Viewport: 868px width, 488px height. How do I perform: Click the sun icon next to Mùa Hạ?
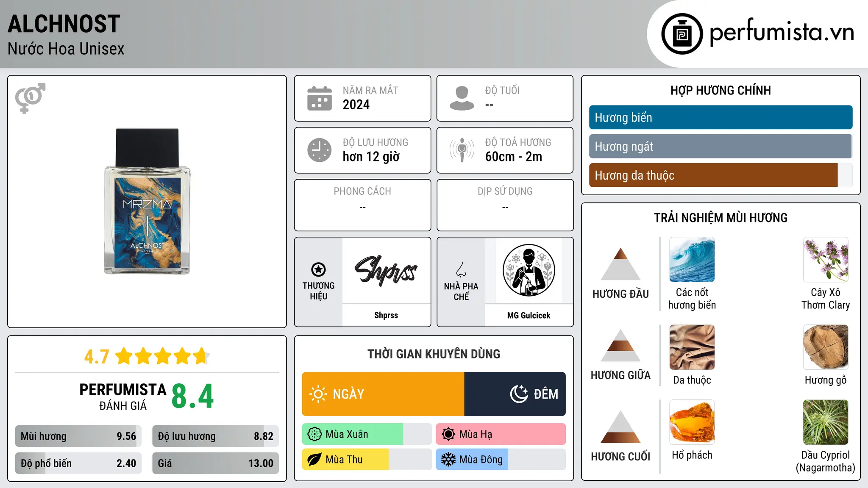tap(448, 434)
